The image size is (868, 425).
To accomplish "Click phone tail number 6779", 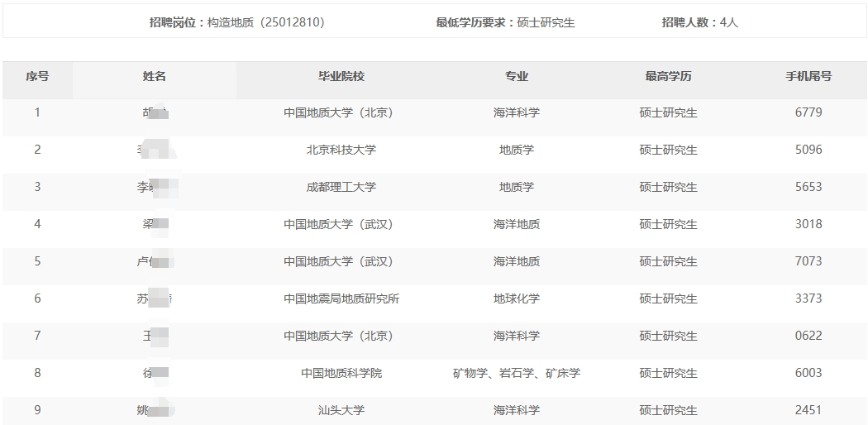I will click(808, 112).
